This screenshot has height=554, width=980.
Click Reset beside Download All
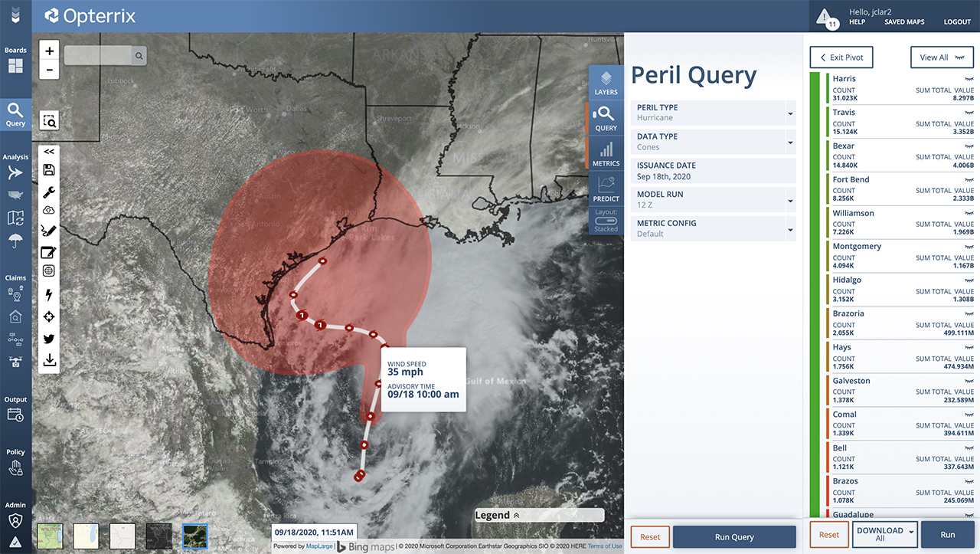pos(829,534)
